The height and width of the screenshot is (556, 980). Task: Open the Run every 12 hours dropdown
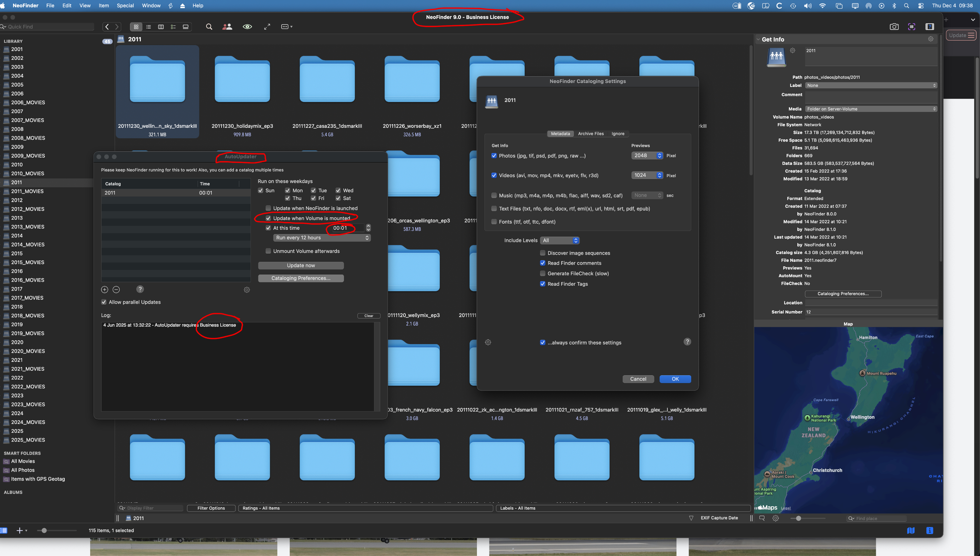[x=322, y=238]
